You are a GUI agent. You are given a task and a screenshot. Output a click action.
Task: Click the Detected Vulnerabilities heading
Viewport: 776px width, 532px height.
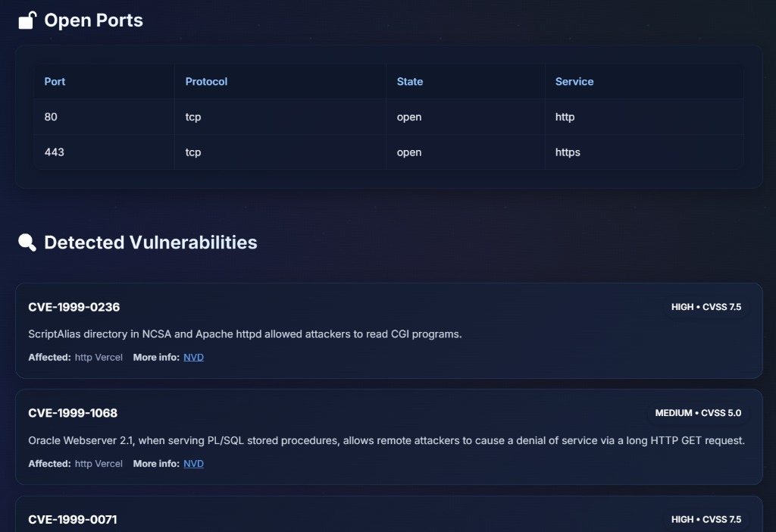pos(151,243)
